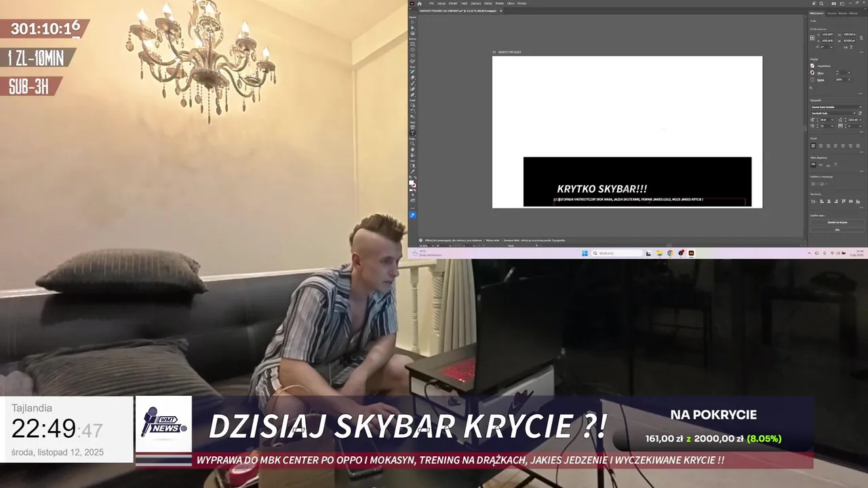This screenshot has width=868, height=488.
Task: Select the Paintbrush tool
Action: tap(412, 83)
